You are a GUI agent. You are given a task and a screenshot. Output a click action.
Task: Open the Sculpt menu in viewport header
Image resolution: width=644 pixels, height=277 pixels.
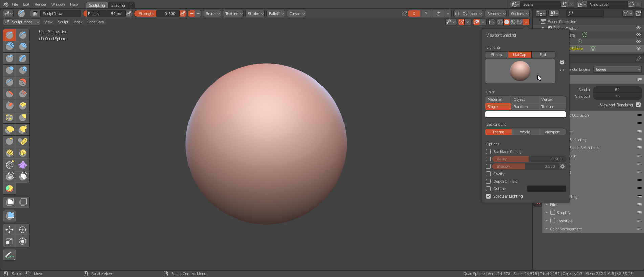click(63, 22)
